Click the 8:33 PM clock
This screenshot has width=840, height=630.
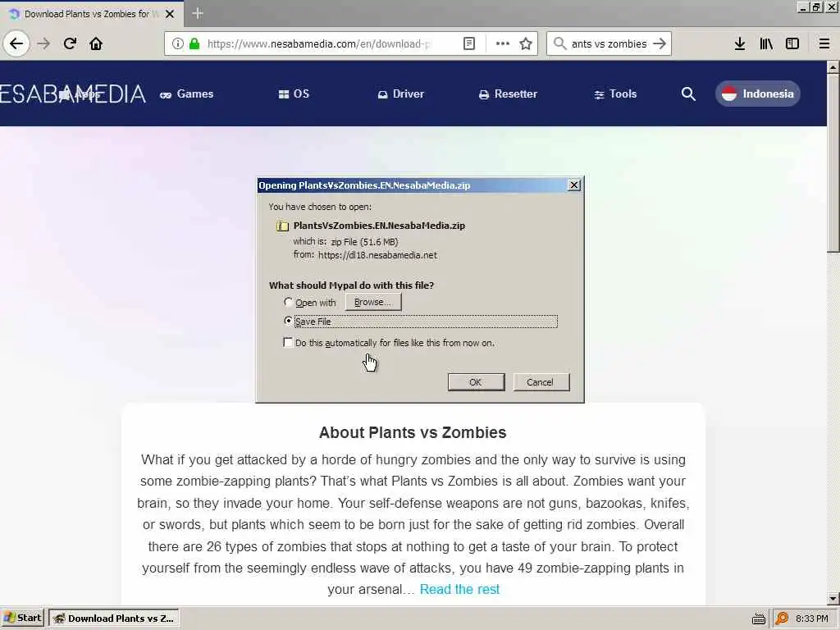pos(811,619)
